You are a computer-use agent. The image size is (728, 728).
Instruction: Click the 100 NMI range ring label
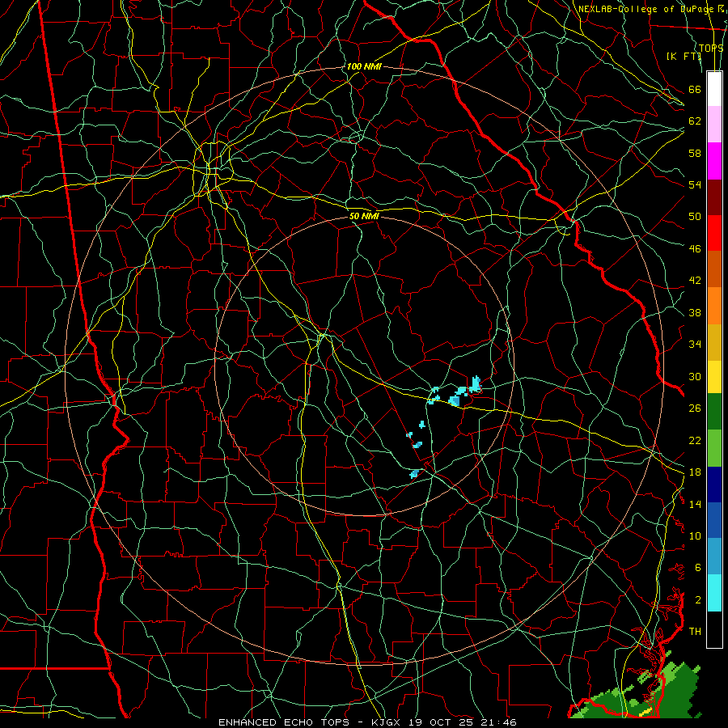[364, 66]
